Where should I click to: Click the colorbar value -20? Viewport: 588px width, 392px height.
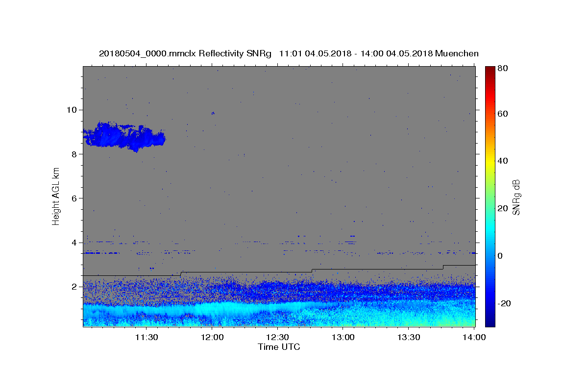point(504,303)
